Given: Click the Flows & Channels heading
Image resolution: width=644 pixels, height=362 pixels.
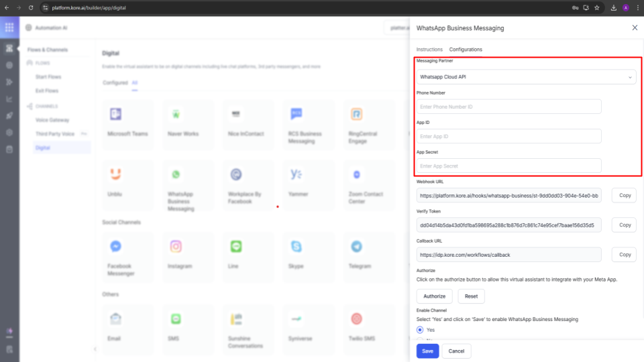Looking at the screenshot, I should coord(48,50).
